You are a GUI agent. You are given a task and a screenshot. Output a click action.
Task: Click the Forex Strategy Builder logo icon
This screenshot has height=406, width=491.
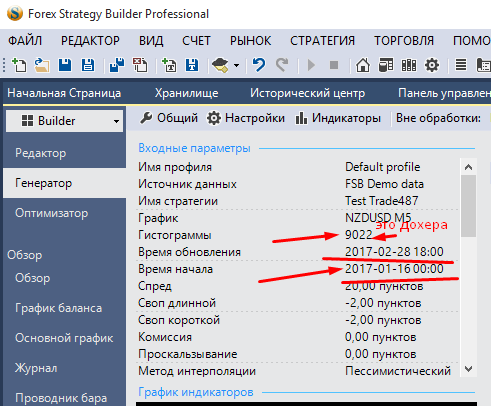[x=15, y=14]
